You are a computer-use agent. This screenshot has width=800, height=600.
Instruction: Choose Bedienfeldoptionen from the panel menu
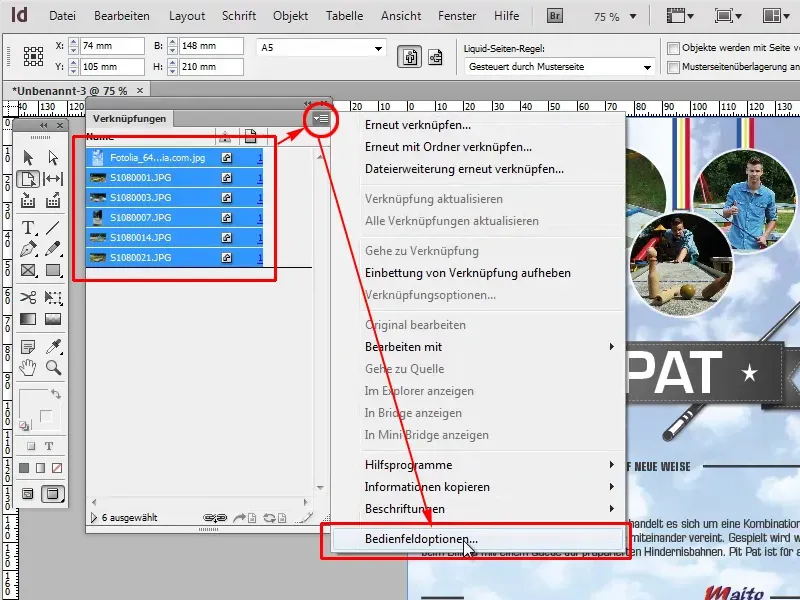420,540
